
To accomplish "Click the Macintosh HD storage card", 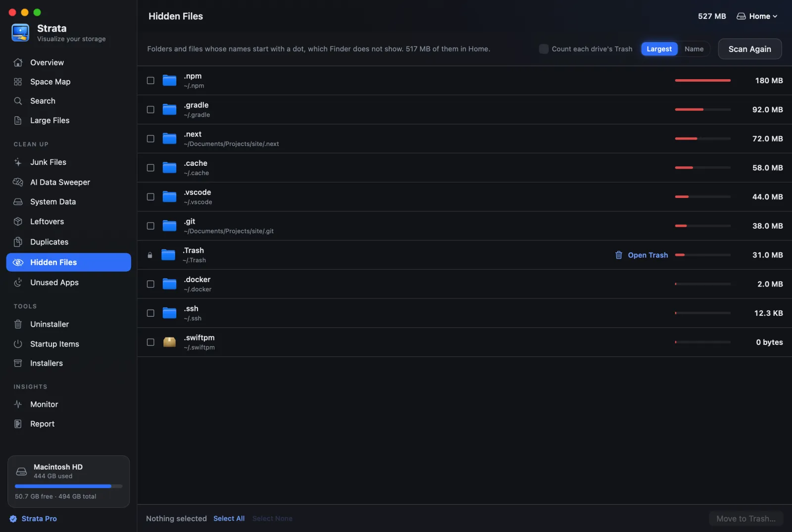I will point(68,482).
